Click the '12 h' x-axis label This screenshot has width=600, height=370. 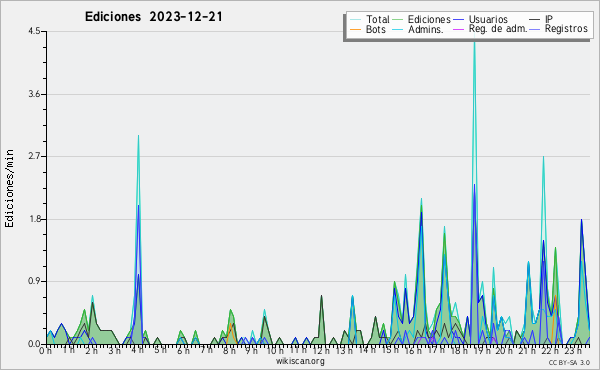click(x=321, y=350)
